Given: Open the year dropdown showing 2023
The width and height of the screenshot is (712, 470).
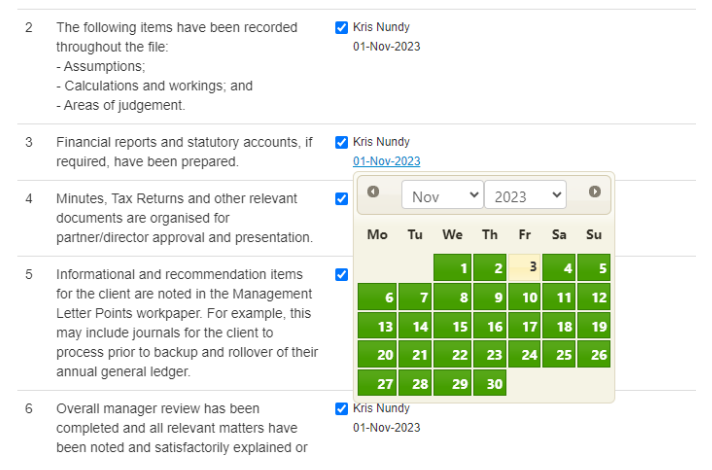Looking at the screenshot, I should 524,196.
